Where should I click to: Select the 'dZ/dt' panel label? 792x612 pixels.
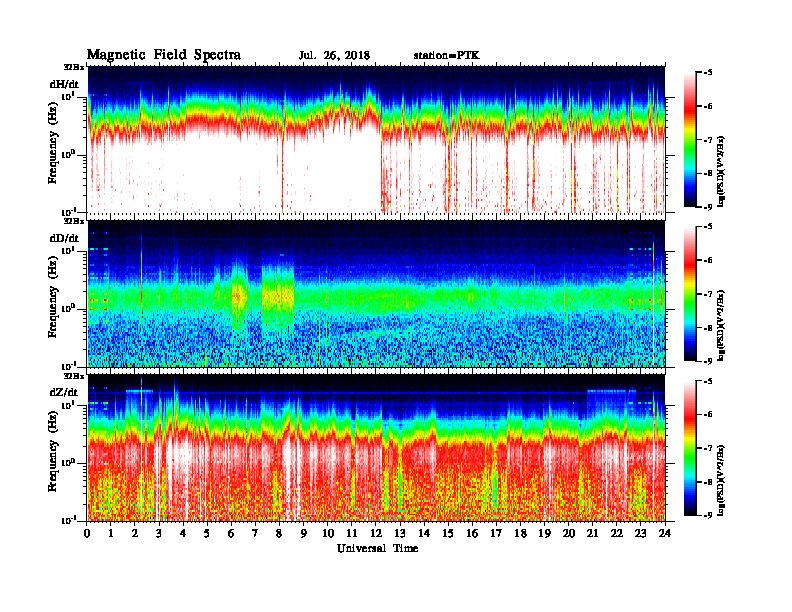[x=64, y=392]
